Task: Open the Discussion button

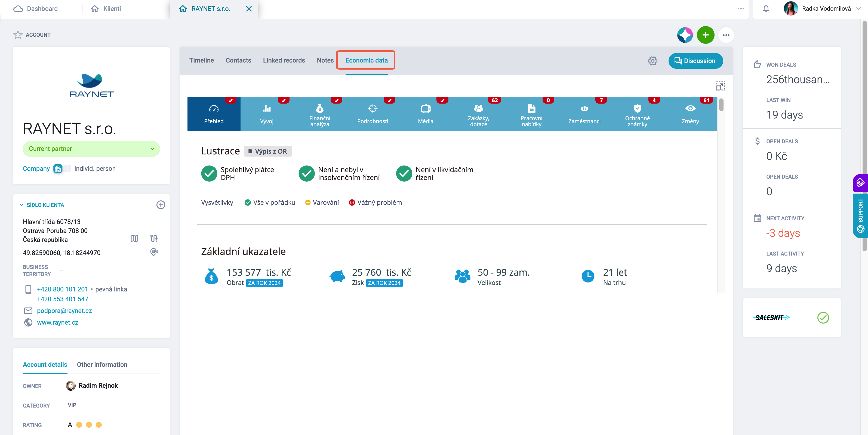Action: click(x=695, y=61)
